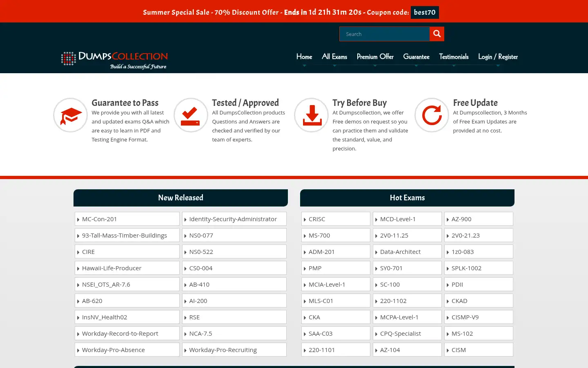Viewport: 588px width, 368px height.
Task: Open the SY0-701 hot exam
Action: coord(407,268)
